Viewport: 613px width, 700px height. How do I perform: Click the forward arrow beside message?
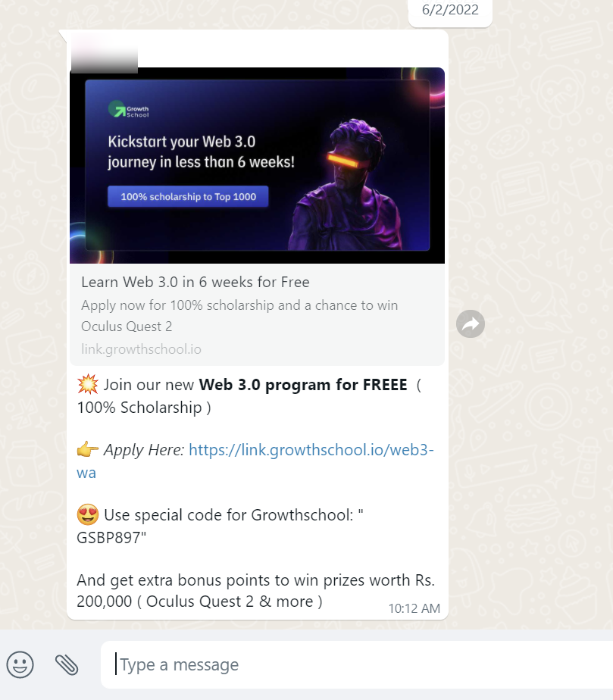470,323
